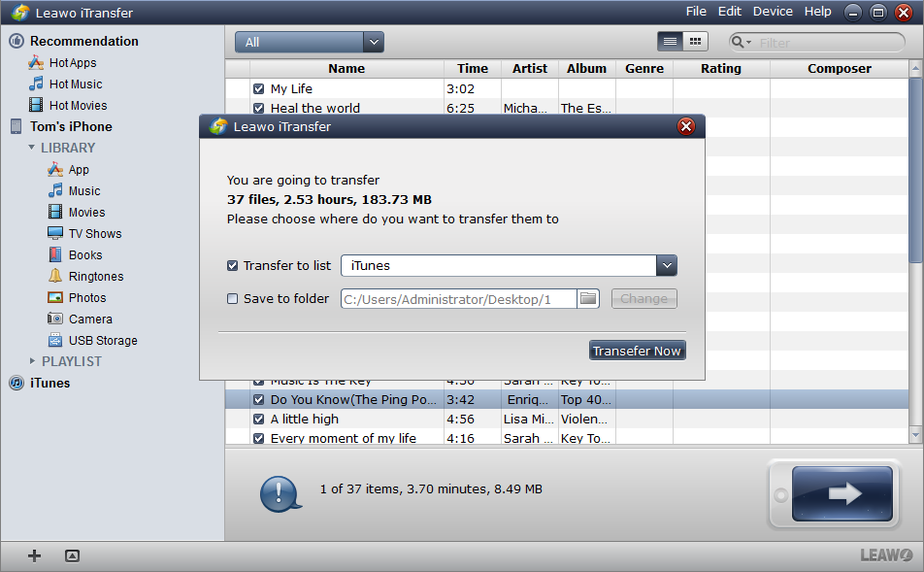This screenshot has width=924, height=572.
Task: Open the Device menu
Action: click(773, 12)
